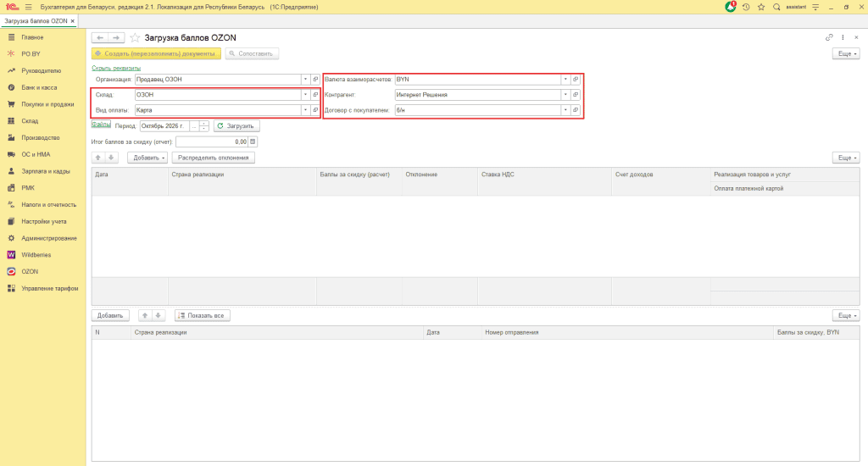868x466 pixels.
Task: Click the 1C logo icon
Action: [x=12, y=7]
